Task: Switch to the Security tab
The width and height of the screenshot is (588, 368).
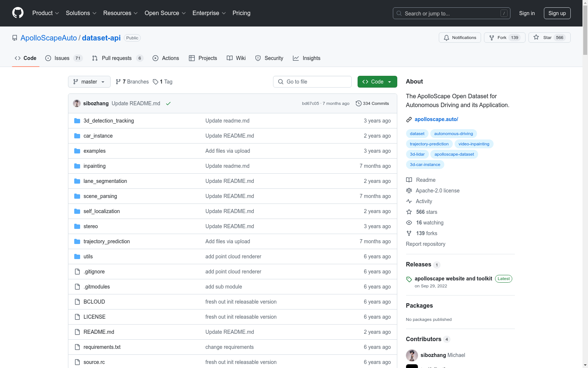Action: click(269, 58)
